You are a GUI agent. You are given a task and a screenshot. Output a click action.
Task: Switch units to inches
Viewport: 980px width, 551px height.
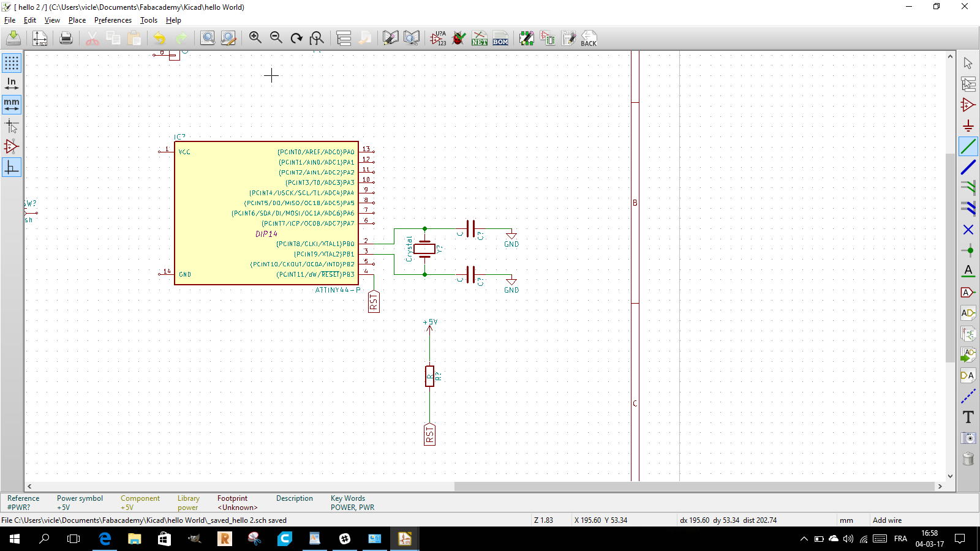coord(12,84)
